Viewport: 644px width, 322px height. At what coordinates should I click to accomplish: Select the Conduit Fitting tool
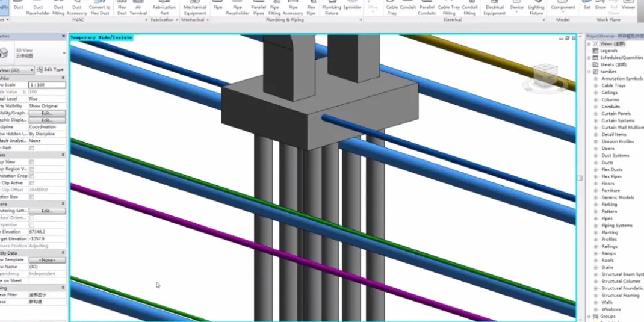pyautogui.click(x=469, y=7)
